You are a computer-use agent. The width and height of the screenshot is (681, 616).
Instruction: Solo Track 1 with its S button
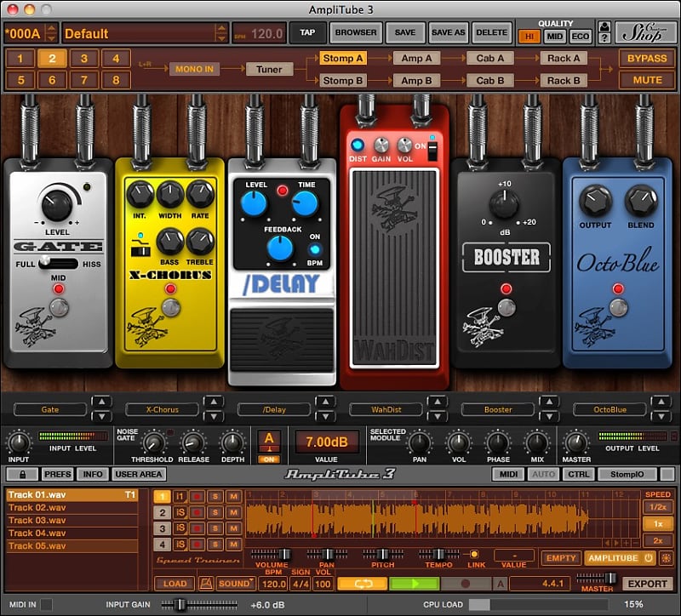click(x=214, y=494)
